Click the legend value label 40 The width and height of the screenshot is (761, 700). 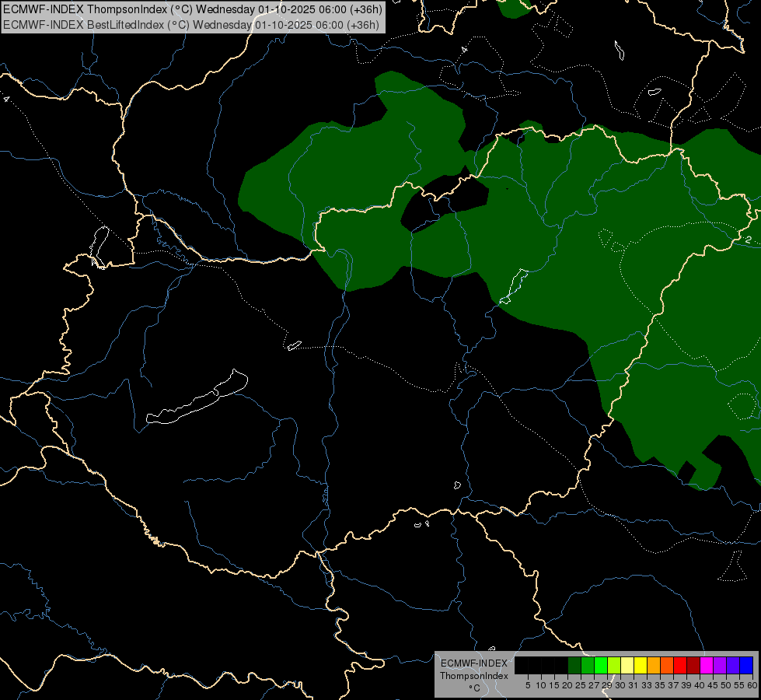pyautogui.click(x=700, y=685)
